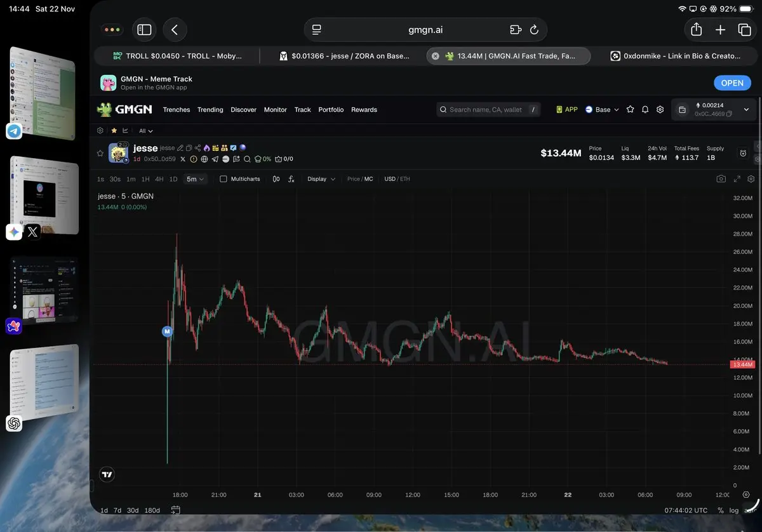The width and height of the screenshot is (762, 532).
Task: Go back with Safari back arrow
Action: [x=175, y=30]
